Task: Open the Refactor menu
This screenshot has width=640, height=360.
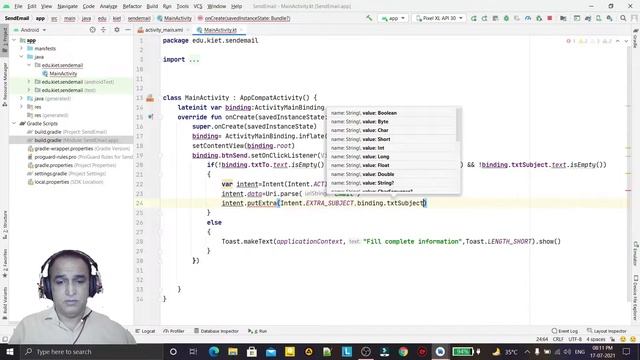Action: click(x=132, y=6)
